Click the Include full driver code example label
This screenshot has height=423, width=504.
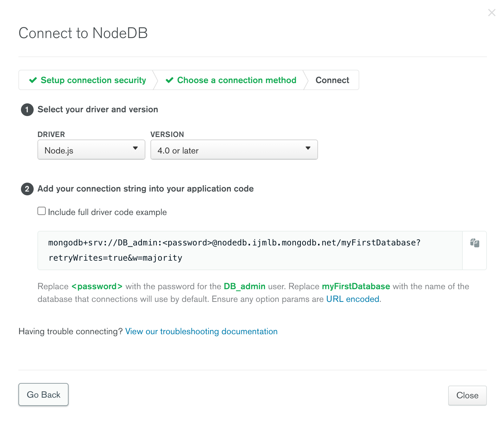click(x=107, y=212)
